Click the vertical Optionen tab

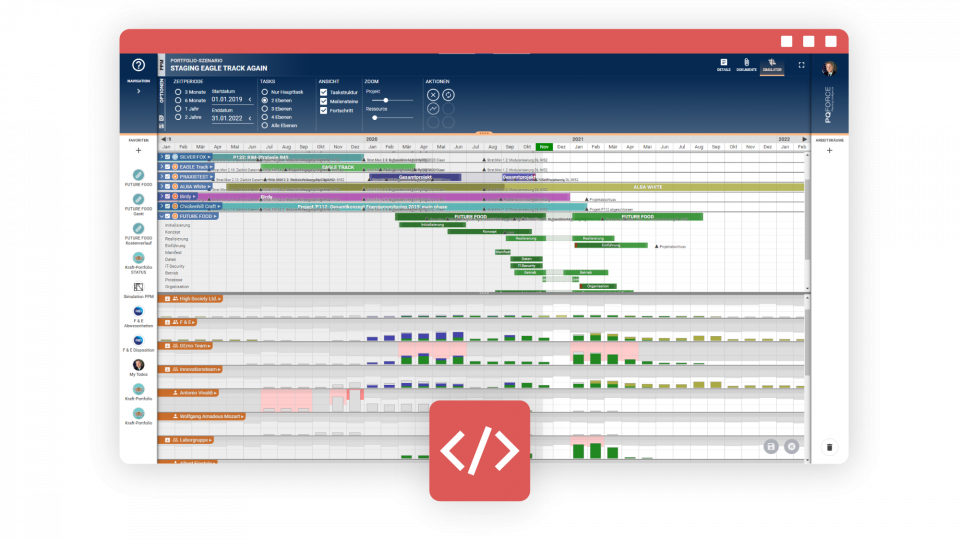pyautogui.click(x=162, y=90)
